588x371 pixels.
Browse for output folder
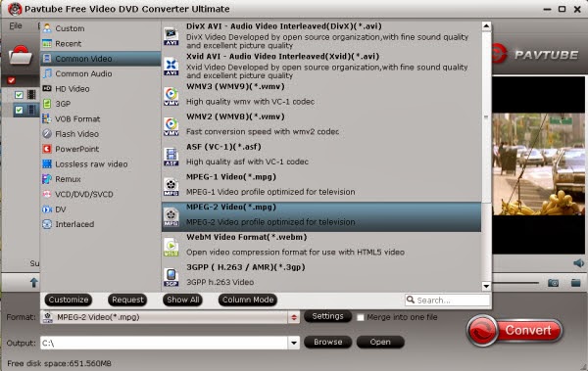[327, 343]
